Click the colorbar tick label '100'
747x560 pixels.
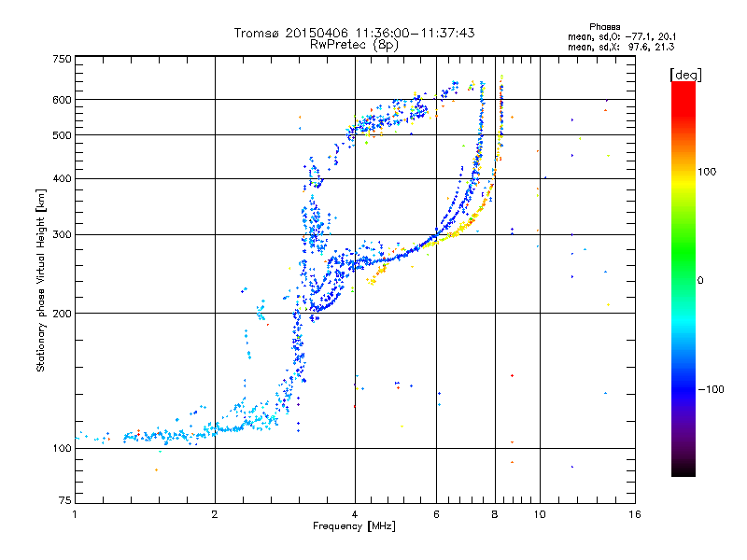(707, 172)
